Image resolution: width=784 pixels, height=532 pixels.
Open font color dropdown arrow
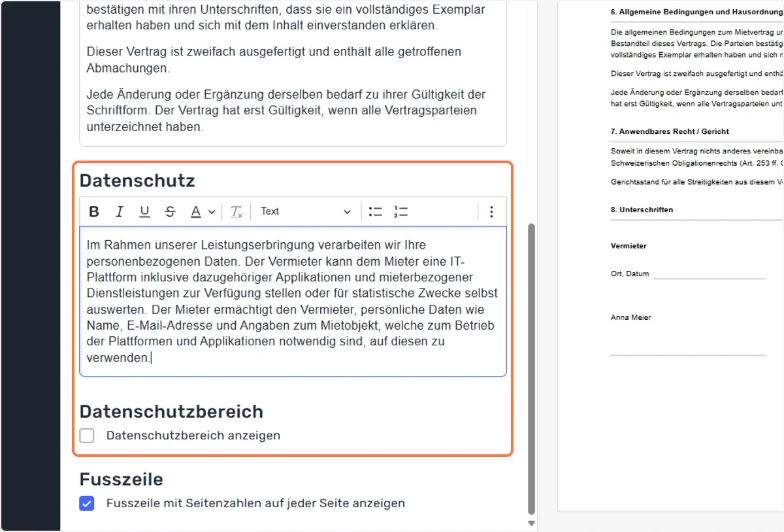coord(212,211)
